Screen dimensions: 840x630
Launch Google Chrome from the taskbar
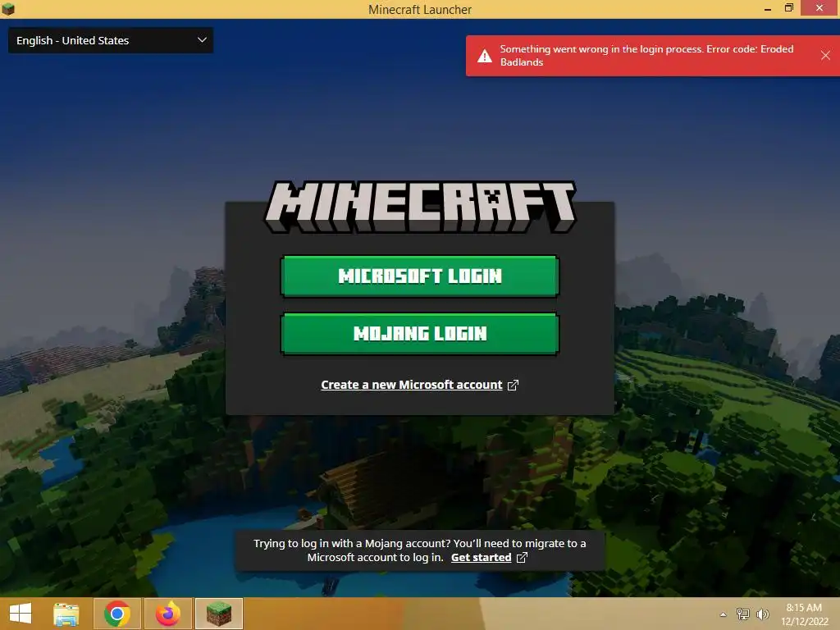click(x=117, y=614)
